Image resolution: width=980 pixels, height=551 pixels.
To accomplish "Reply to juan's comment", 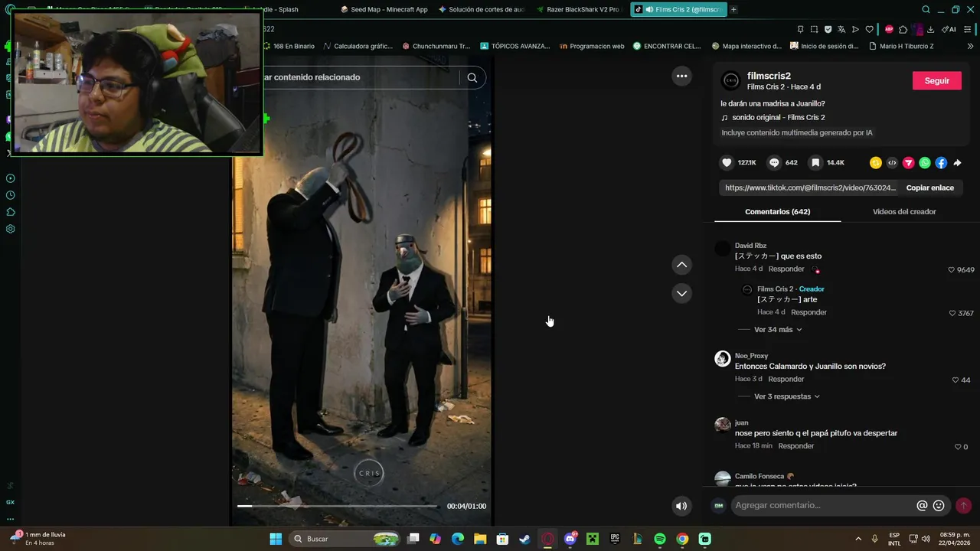I will click(x=796, y=446).
